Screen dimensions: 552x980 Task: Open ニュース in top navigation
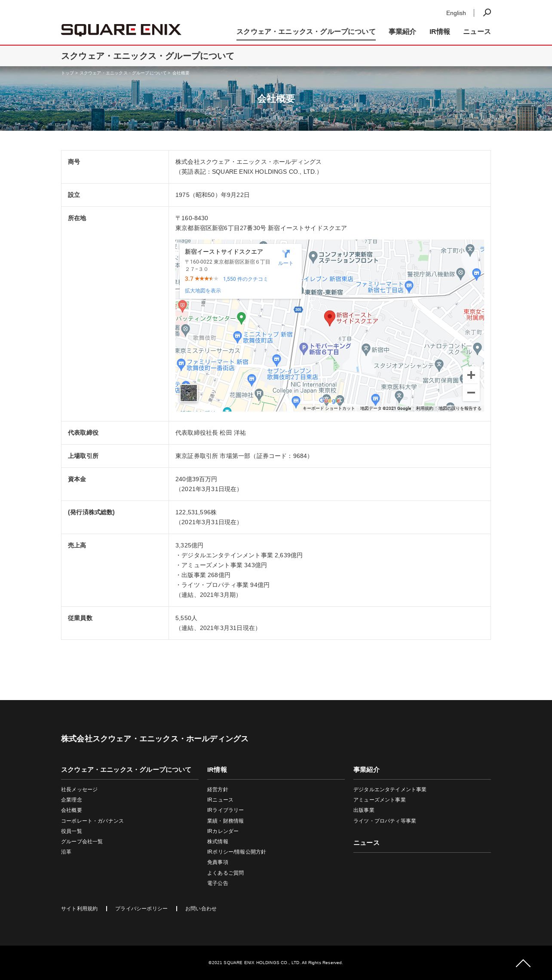(477, 31)
